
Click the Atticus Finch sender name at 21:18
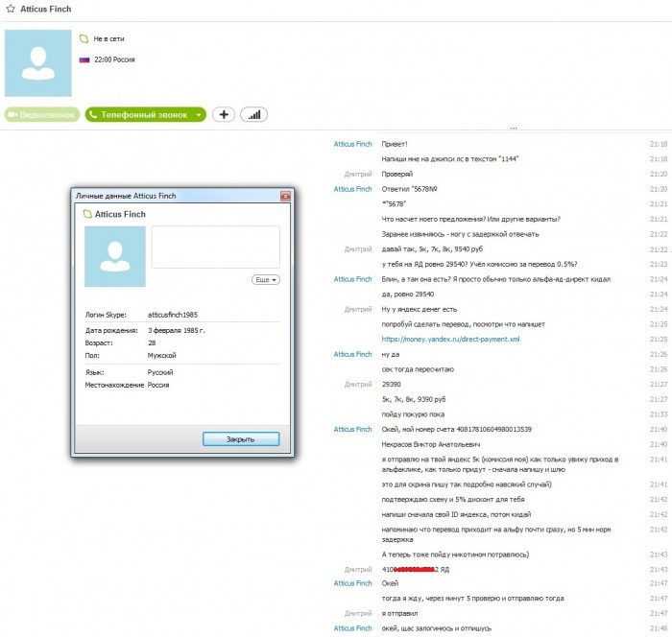pyautogui.click(x=352, y=144)
